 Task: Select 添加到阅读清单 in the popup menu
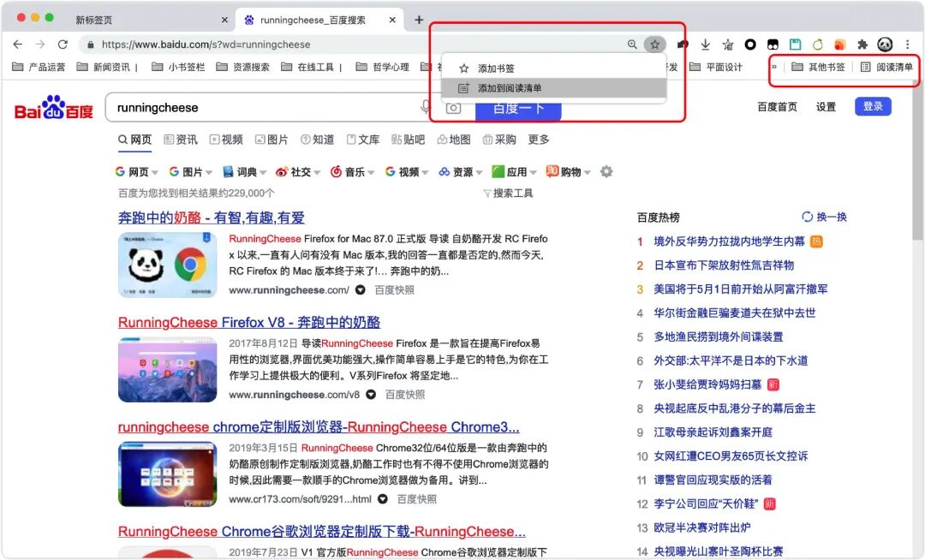tap(553, 88)
